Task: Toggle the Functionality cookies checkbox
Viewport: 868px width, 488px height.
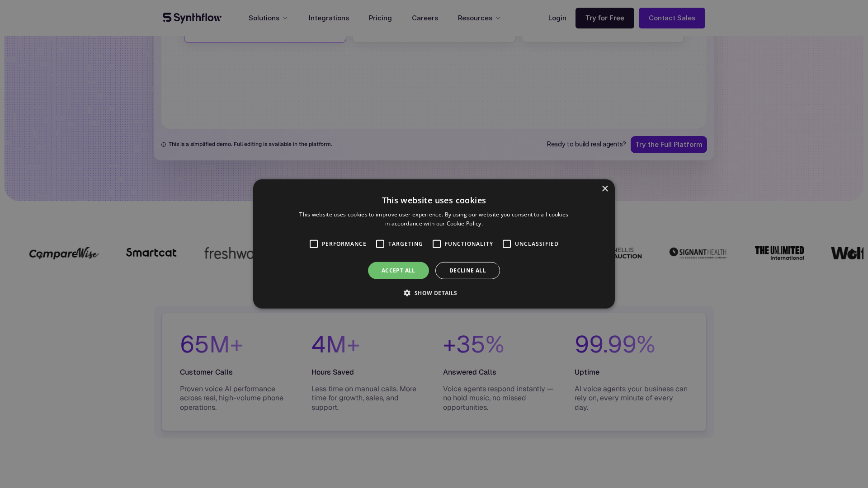Action: [x=437, y=244]
